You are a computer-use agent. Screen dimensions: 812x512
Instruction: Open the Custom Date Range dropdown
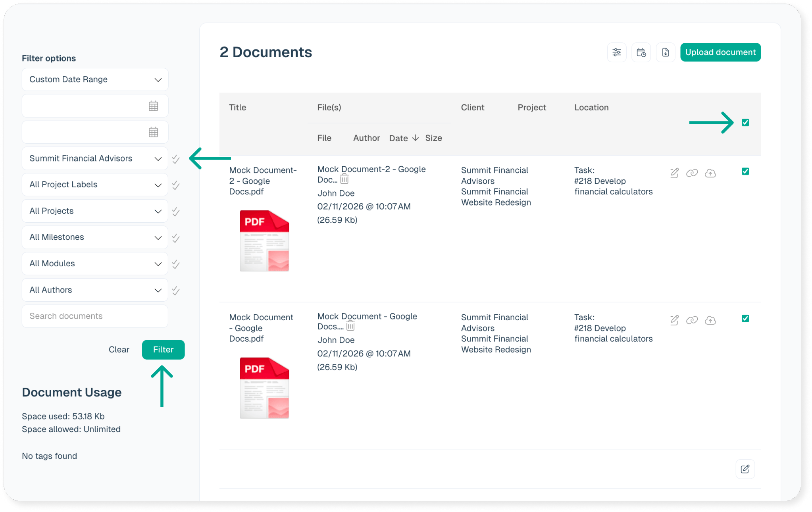(95, 79)
